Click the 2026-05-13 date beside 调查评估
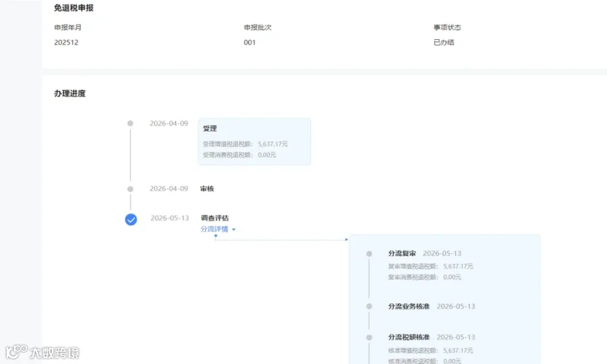The image size is (607, 364). pyautogui.click(x=169, y=218)
